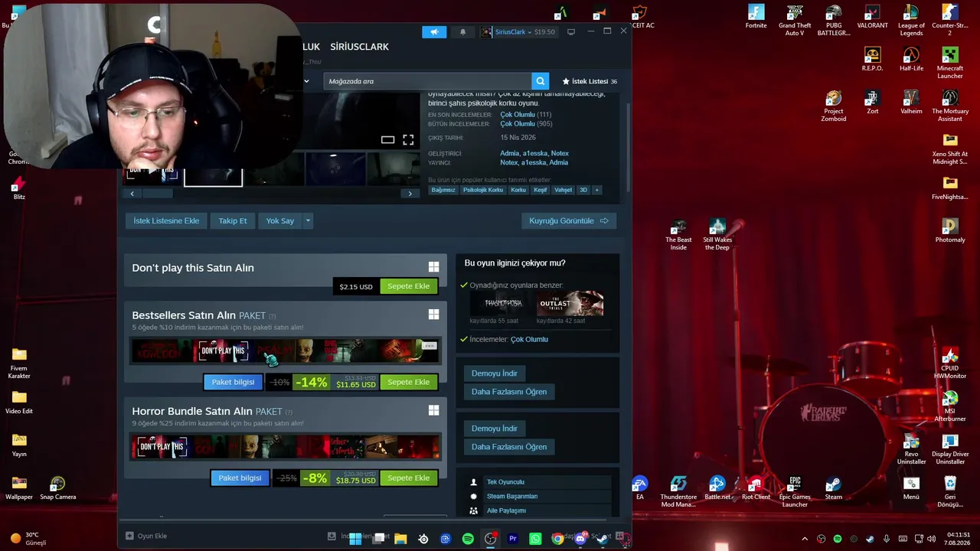
Task: Open League of Legends shortcut
Action: [x=911, y=21]
